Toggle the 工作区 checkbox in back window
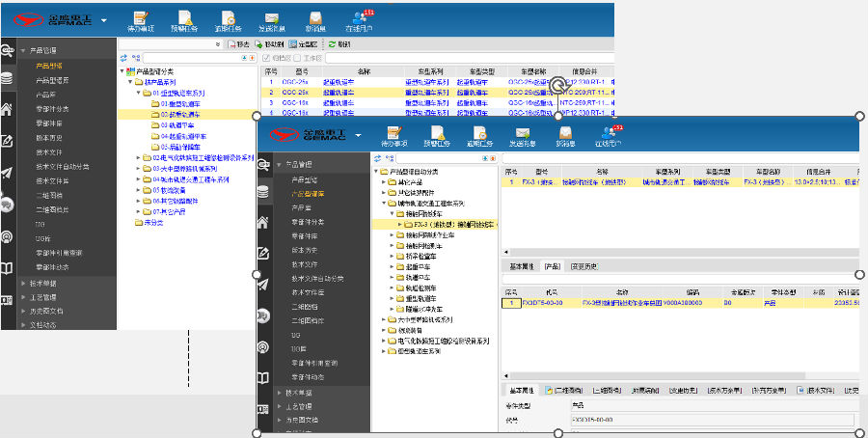Screen dimensions: 868x438 click(297, 58)
